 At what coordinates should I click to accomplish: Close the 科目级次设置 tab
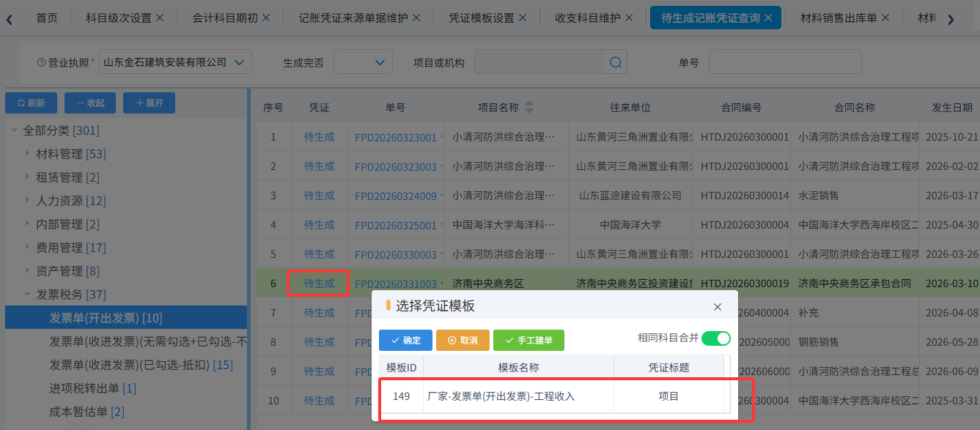160,18
